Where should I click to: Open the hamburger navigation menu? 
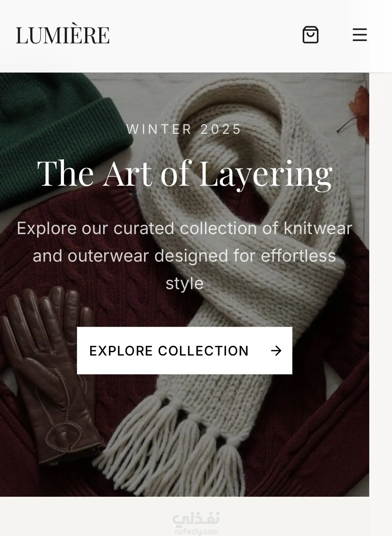[360, 35]
